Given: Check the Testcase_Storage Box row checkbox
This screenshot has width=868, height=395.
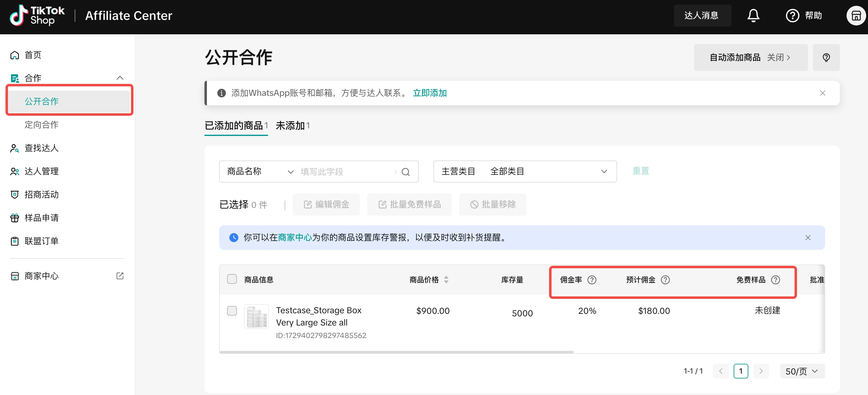Looking at the screenshot, I should (232, 310).
